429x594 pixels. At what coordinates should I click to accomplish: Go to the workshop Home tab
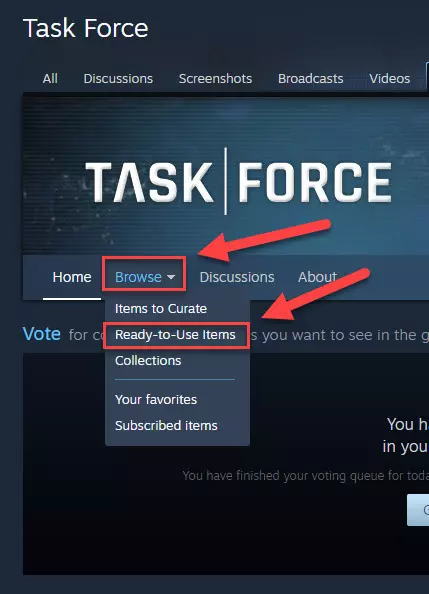tap(72, 277)
